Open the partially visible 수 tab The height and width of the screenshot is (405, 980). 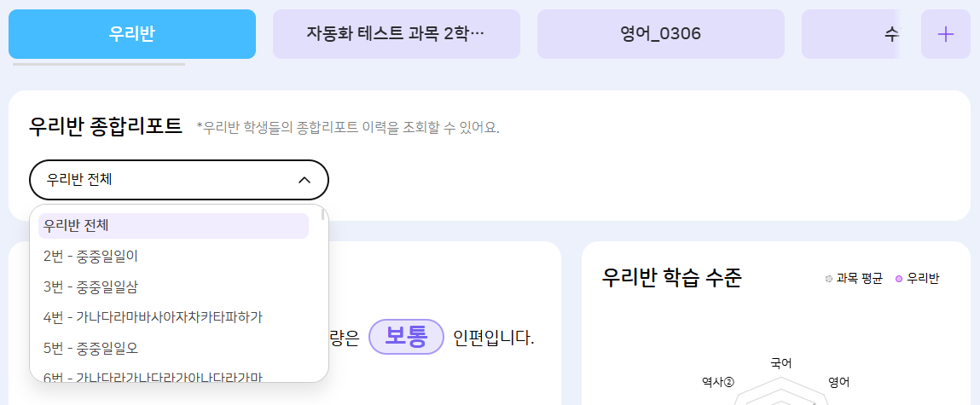pyautogui.click(x=890, y=34)
